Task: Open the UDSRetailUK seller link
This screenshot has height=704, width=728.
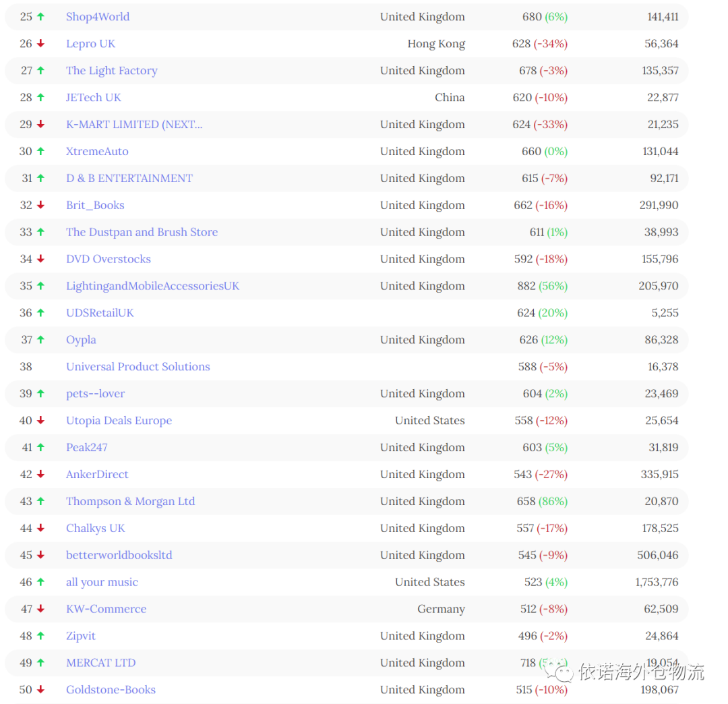Action: click(x=100, y=313)
